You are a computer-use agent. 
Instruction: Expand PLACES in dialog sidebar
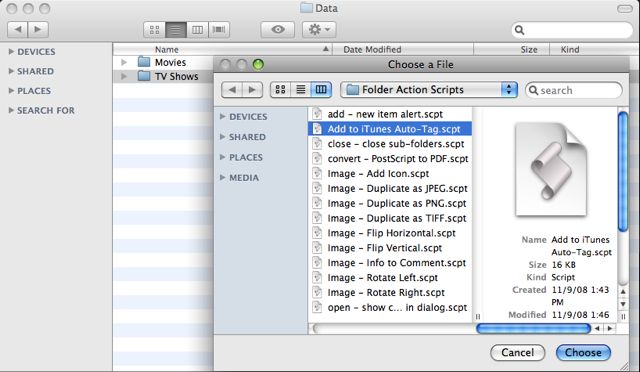222,157
